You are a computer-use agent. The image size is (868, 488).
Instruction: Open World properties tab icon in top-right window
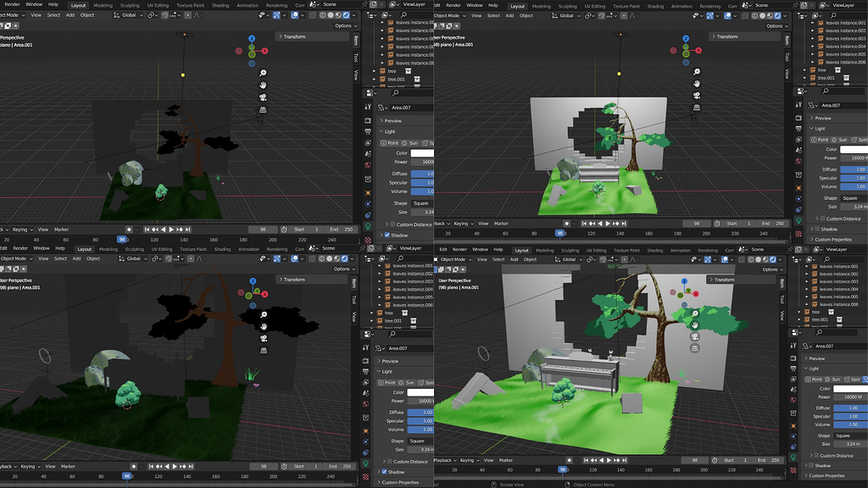click(798, 161)
